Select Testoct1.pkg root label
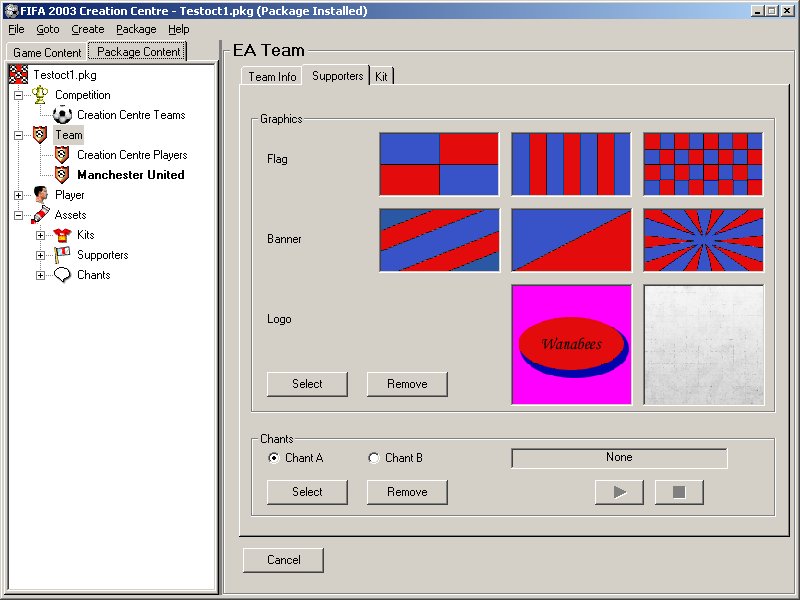The width and height of the screenshot is (800, 600). [65, 75]
